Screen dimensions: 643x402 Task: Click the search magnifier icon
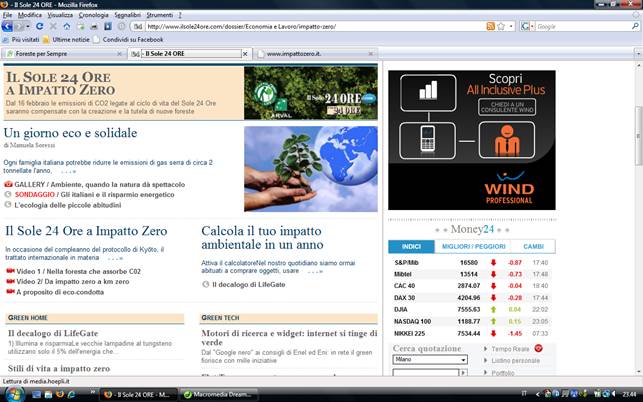635,26
